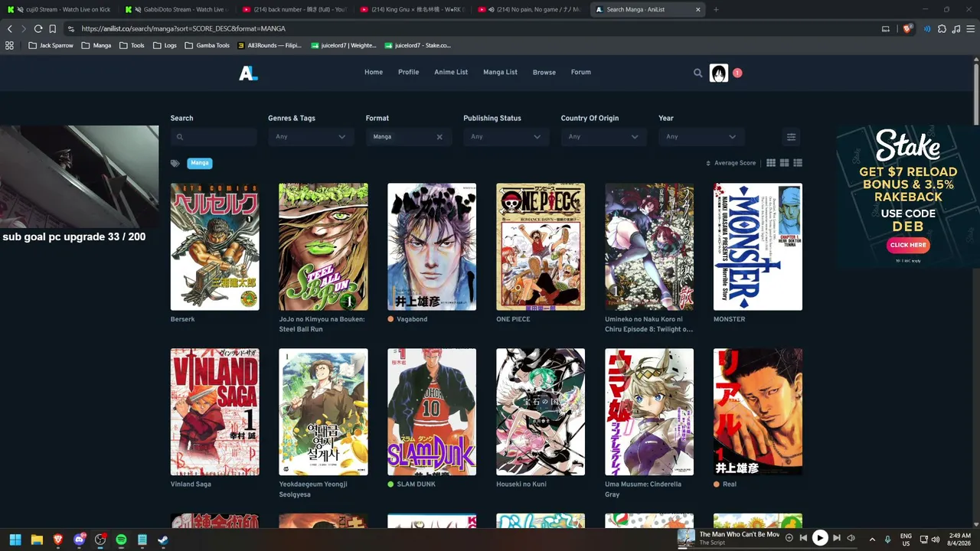Open the site search magnifier in AniList header
The image size is (980, 551).
click(x=697, y=73)
